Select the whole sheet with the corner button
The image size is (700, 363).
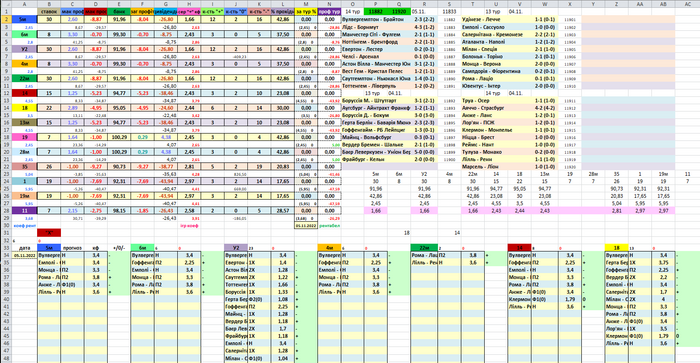(x=6, y=4)
